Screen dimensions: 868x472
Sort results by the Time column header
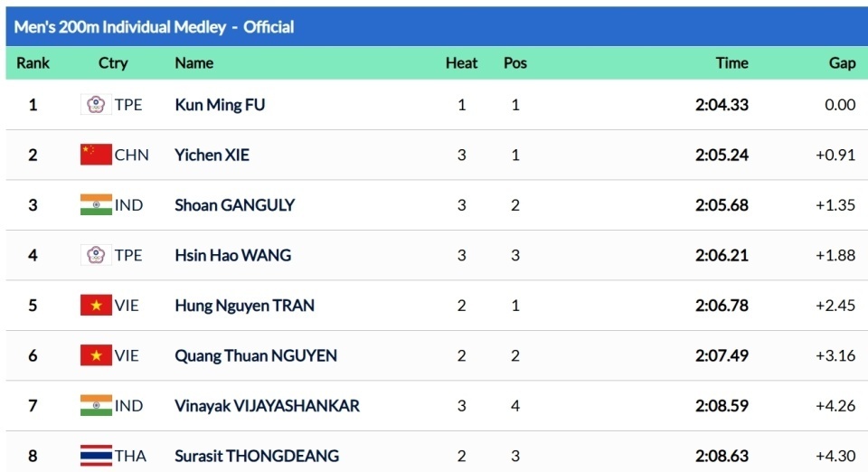731,63
